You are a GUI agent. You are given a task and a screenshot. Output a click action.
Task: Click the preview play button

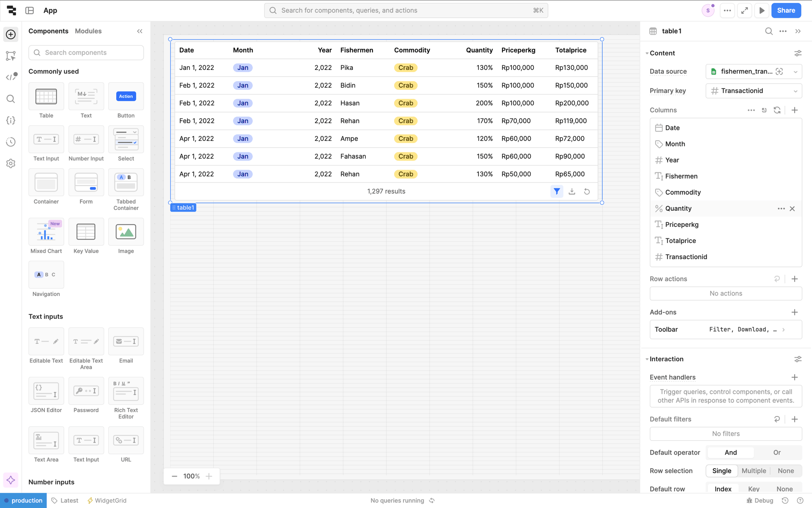point(762,10)
